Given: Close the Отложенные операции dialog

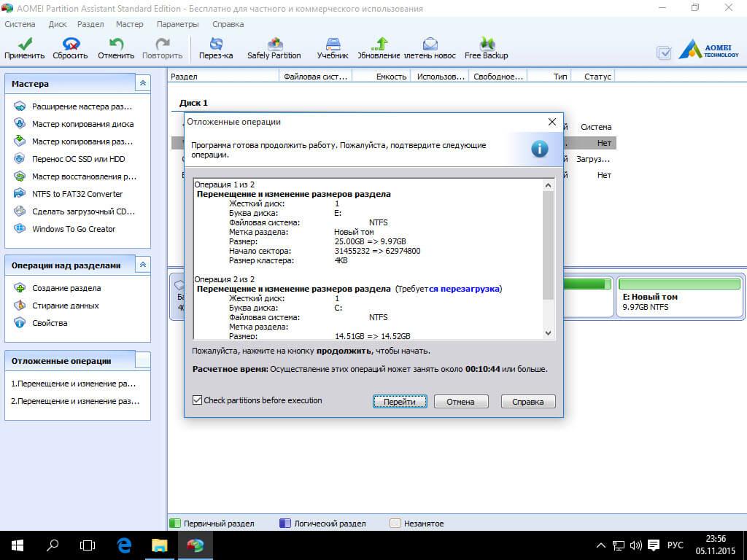Looking at the screenshot, I should tap(551, 122).
